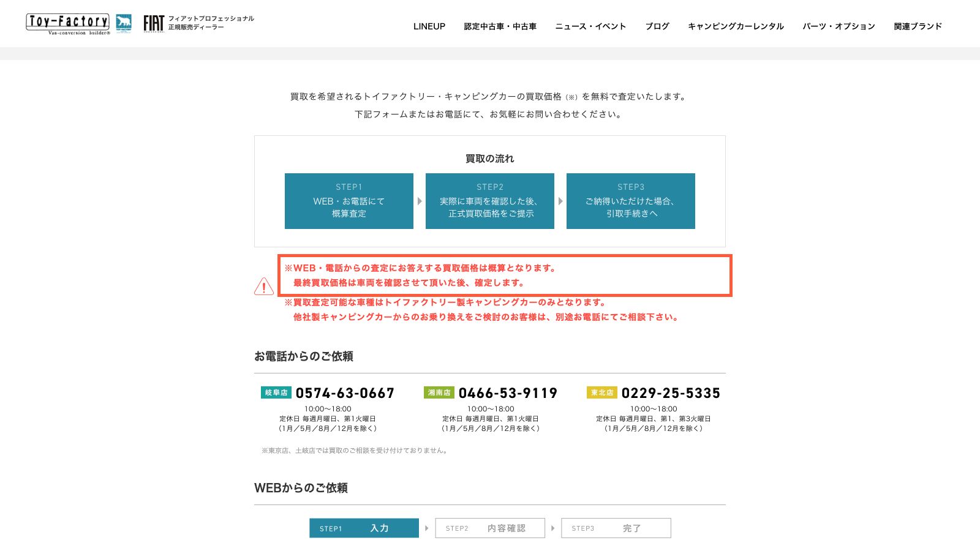Go to ニュース・イベント page

click(x=590, y=26)
